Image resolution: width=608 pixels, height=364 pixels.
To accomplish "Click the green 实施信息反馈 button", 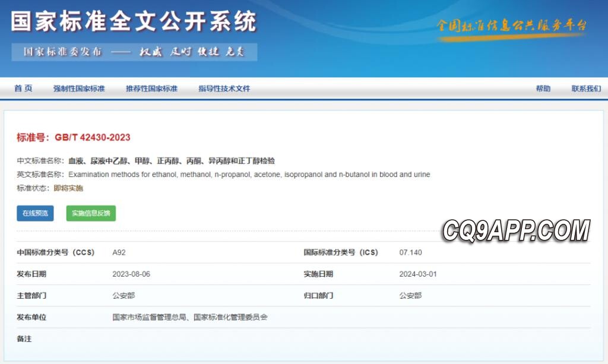I will 91,213.
